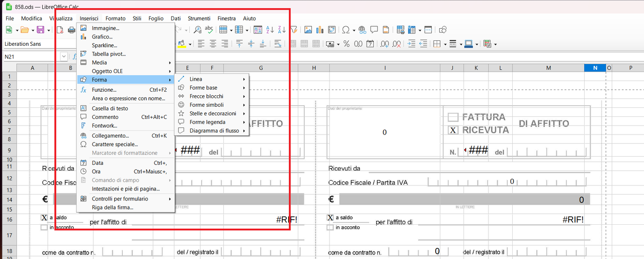Click Insert Image toolbar icon

(x=308, y=30)
